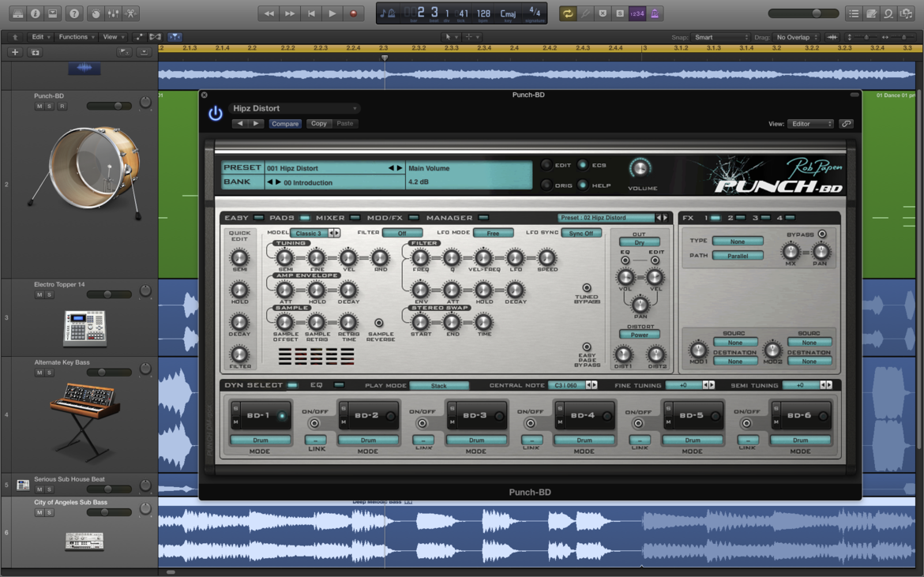Click the Copy button in plugin header
Image resolution: width=924 pixels, height=577 pixels.
[x=319, y=124]
